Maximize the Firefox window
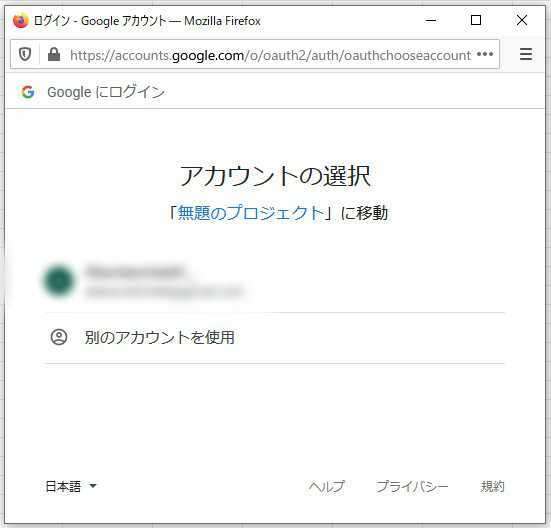 475,20
